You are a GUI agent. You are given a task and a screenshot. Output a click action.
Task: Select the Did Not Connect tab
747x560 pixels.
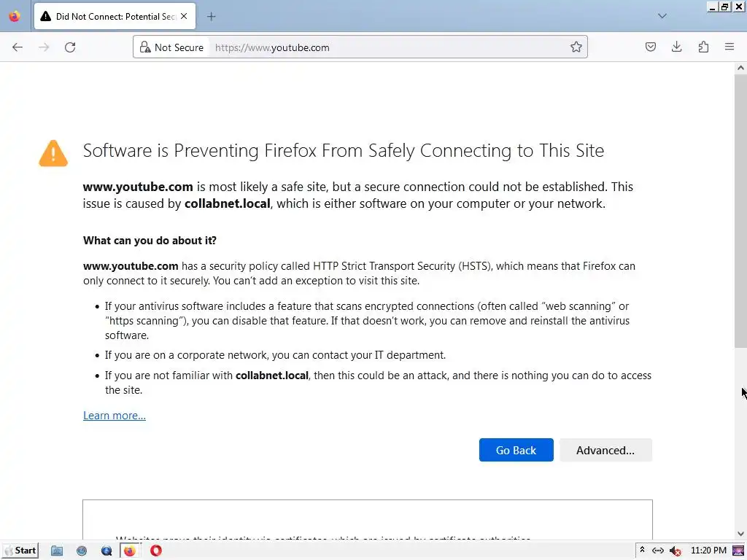click(x=109, y=16)
